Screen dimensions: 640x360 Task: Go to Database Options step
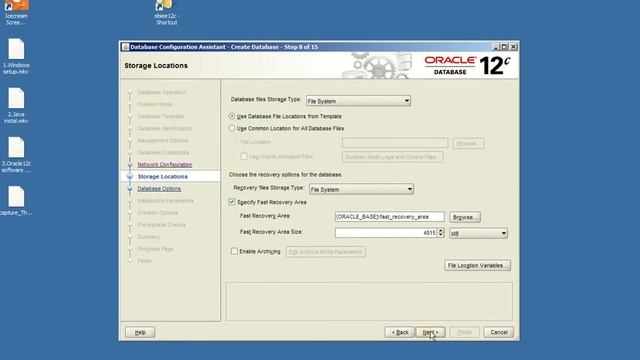[159, 189]
